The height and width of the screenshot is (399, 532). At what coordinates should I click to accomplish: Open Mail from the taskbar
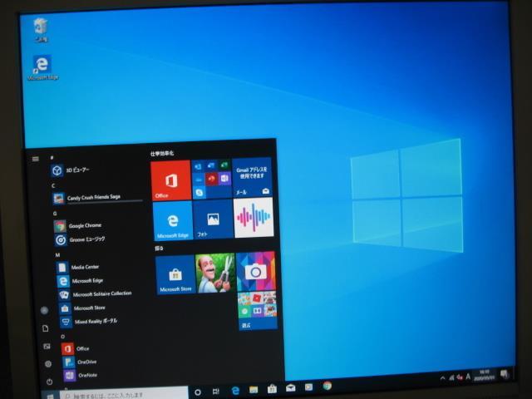click(x=290, y=388)
